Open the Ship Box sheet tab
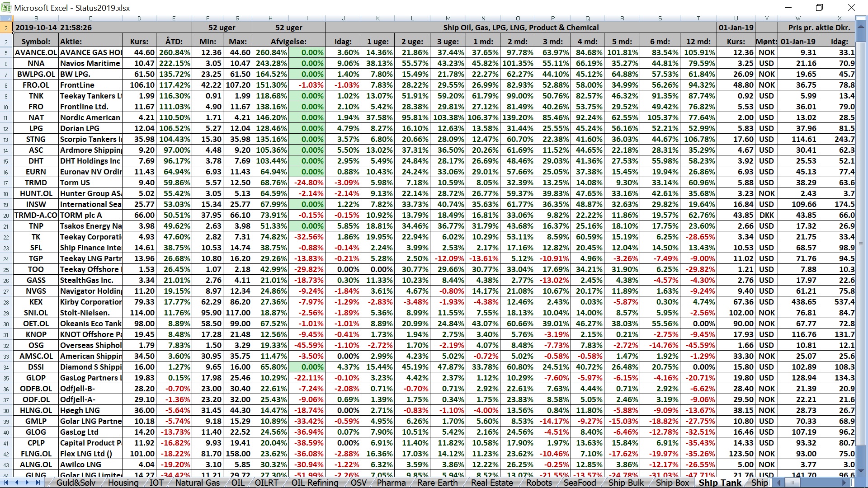Screen dimensions: 868x488 click(672, 483)
